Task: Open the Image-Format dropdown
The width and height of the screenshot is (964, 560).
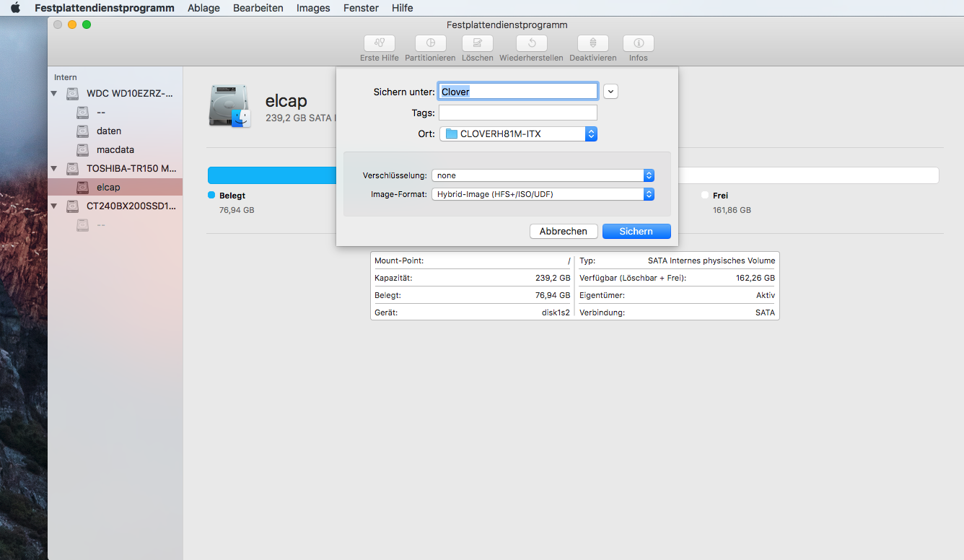Action: (x=543, y=194)
